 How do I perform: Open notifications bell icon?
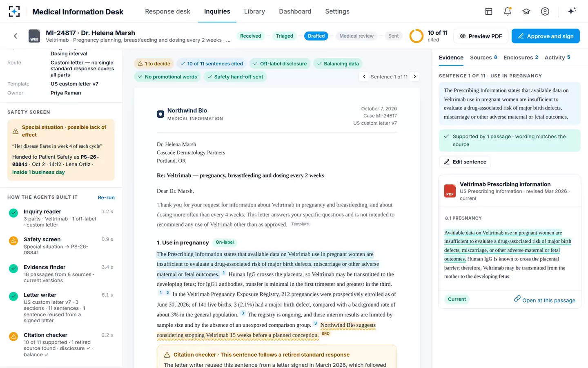(x=508, y=11)
